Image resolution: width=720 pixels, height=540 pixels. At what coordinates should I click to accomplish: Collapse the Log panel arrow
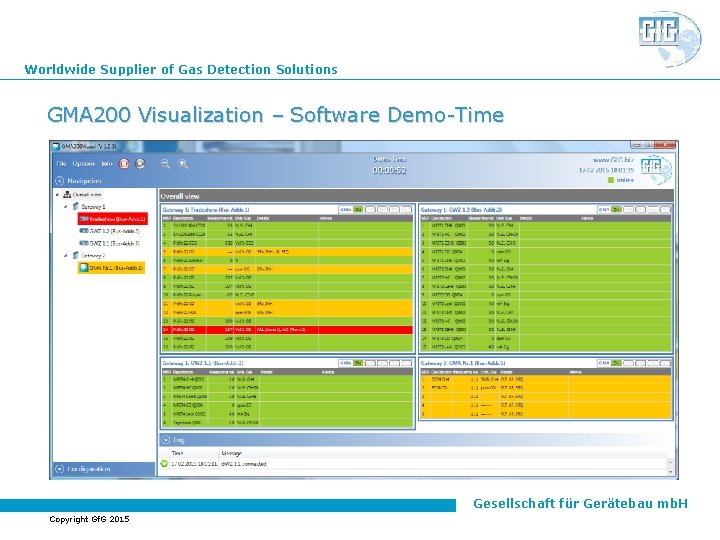[165, 440]
